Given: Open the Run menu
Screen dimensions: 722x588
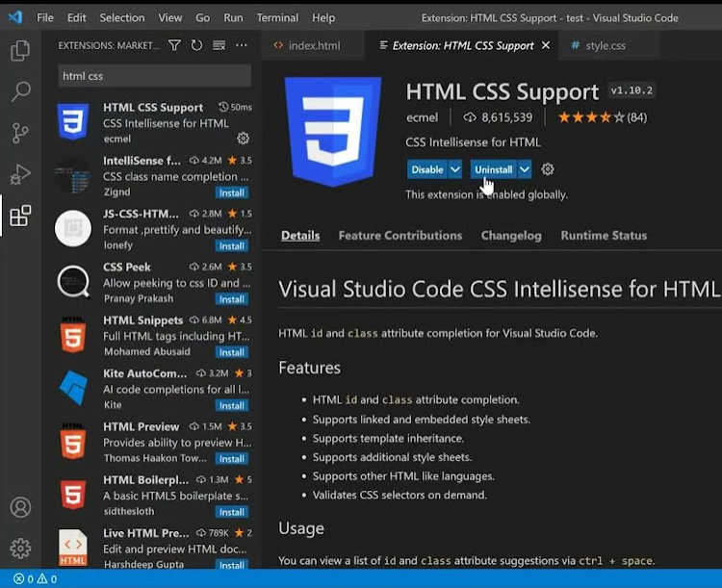Looking at the screenshot, I should pos(233,18).
